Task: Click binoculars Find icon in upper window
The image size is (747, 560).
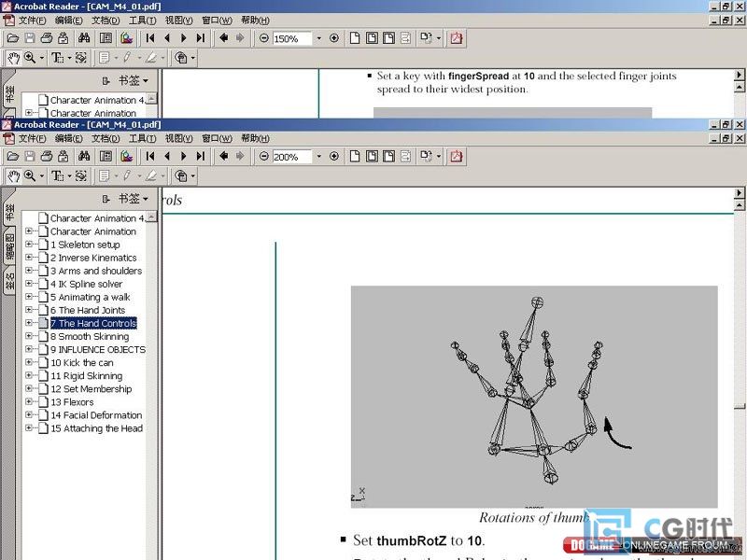Action: click(x=84, y=38)
